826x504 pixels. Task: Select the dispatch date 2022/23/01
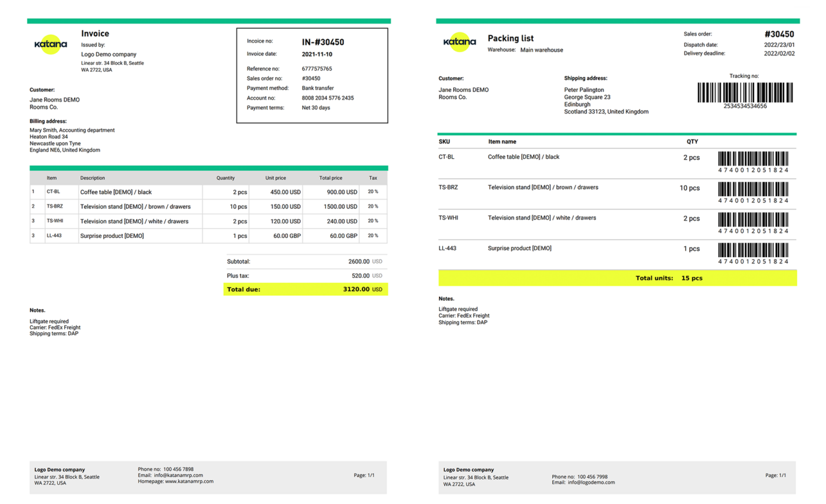780,44
